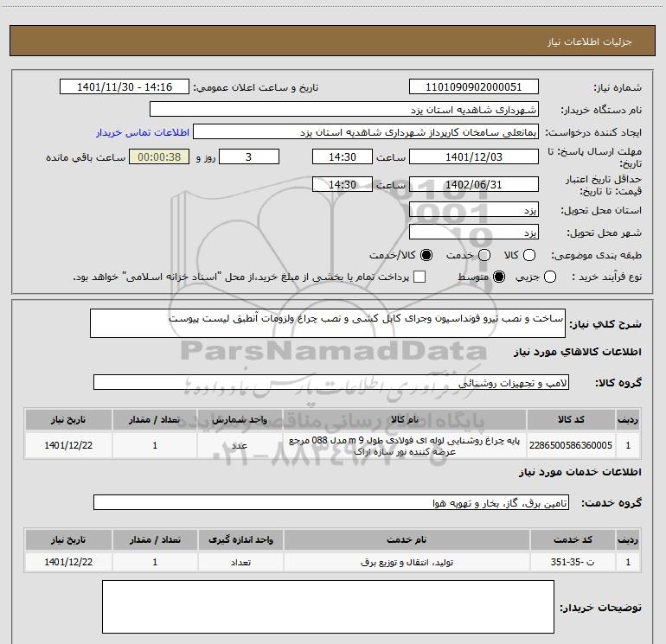666x644 pixels.
Task: Choose the جزیی purchase type radio
Action: pos(550,277)
